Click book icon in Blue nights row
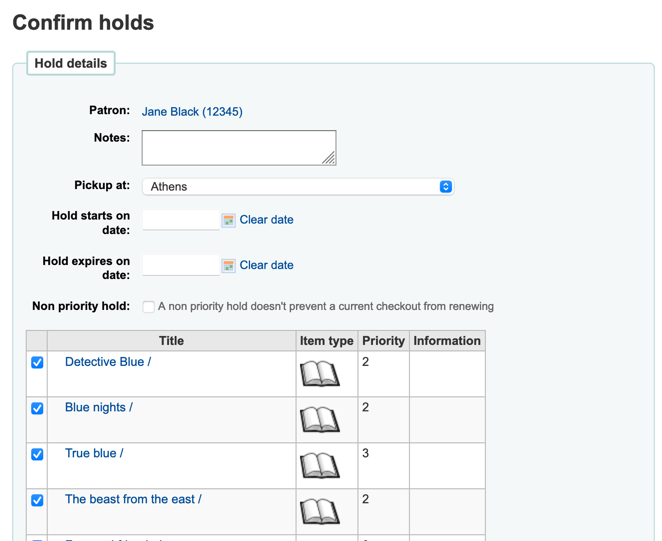 [x=320, y=420]
